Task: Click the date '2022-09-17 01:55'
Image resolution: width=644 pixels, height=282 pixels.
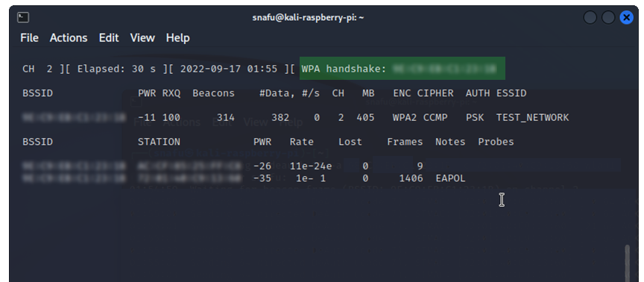Action: pos(229,69)
